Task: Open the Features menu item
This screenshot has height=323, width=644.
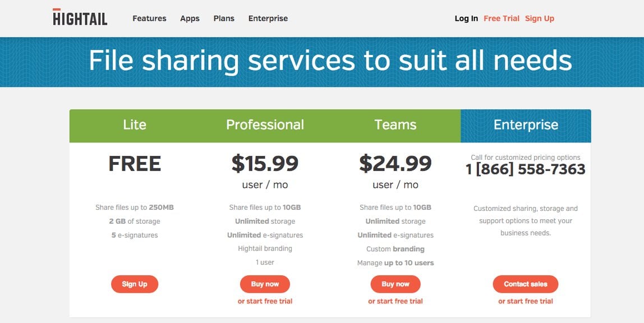Action: click(x=149, y=19)
